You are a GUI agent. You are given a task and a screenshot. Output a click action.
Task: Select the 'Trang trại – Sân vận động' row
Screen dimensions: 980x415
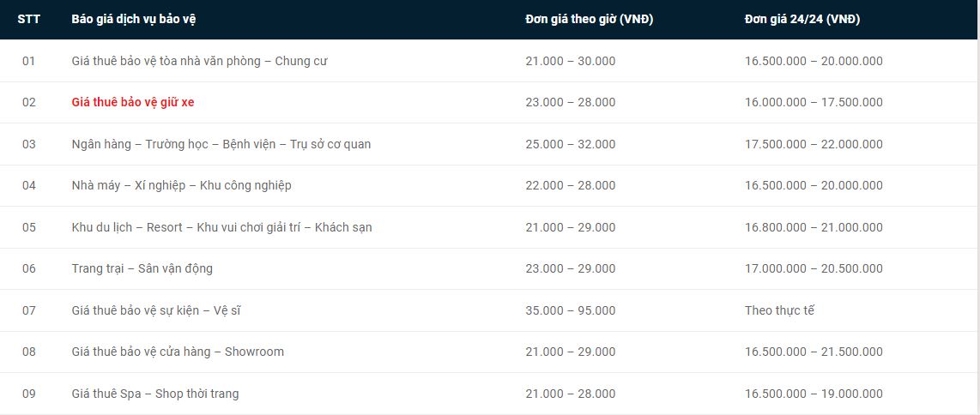coord(142,268)
